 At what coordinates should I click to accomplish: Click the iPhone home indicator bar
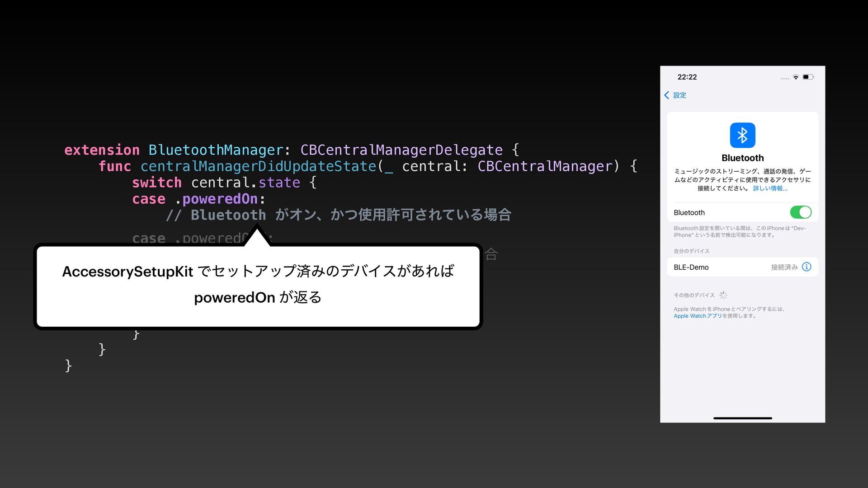click(x=742, y=418)
